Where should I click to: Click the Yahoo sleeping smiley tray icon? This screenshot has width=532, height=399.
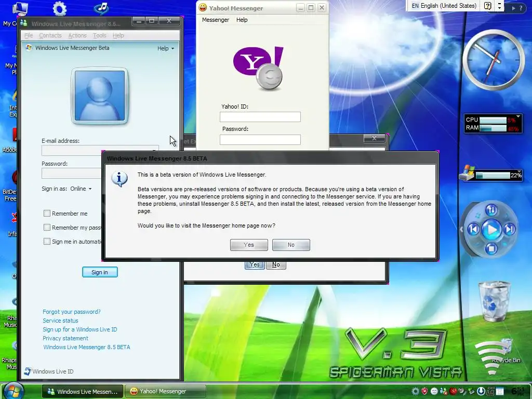[434, 391]
